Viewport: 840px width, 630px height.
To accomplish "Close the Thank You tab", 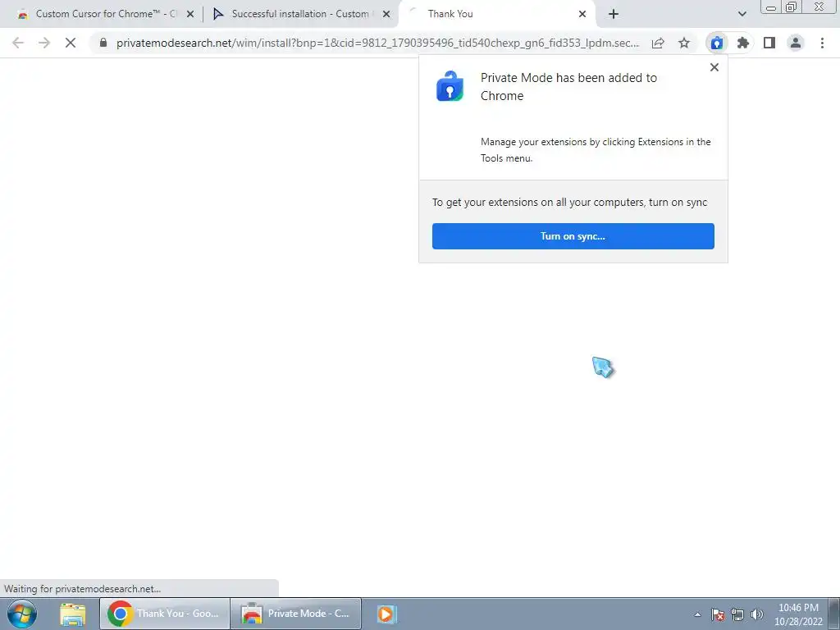I will 582,15.
